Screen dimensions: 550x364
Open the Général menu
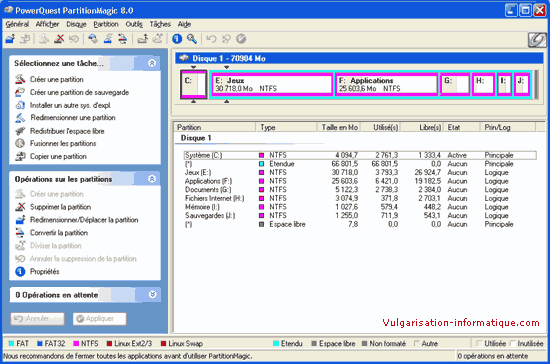click(x=17, y=24)
